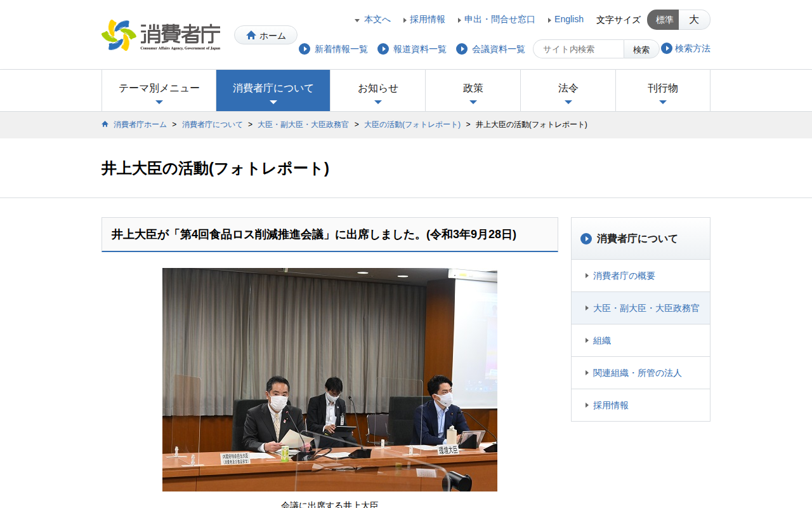The image size is (812, 508).
Task: Open 消費者庁の概要 in sidebar
Action: 641,276
